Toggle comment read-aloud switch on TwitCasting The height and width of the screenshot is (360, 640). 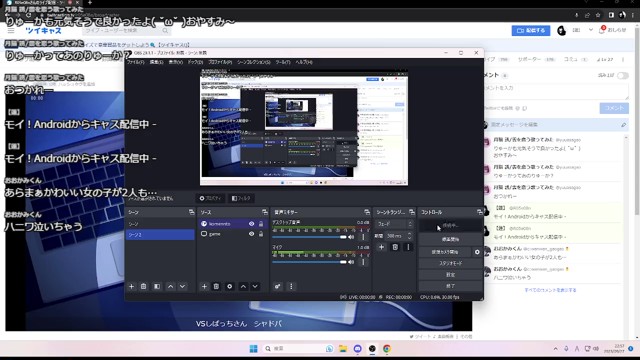tap(622, 76)
